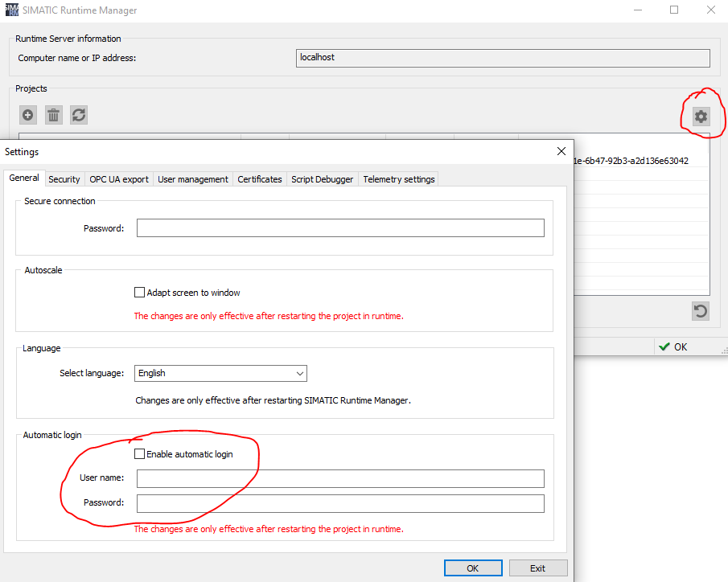Viewport: 728px width, 582px height.
Task: Maximize the SIMATIC Runtime Manager window
Action: [674, 10]
